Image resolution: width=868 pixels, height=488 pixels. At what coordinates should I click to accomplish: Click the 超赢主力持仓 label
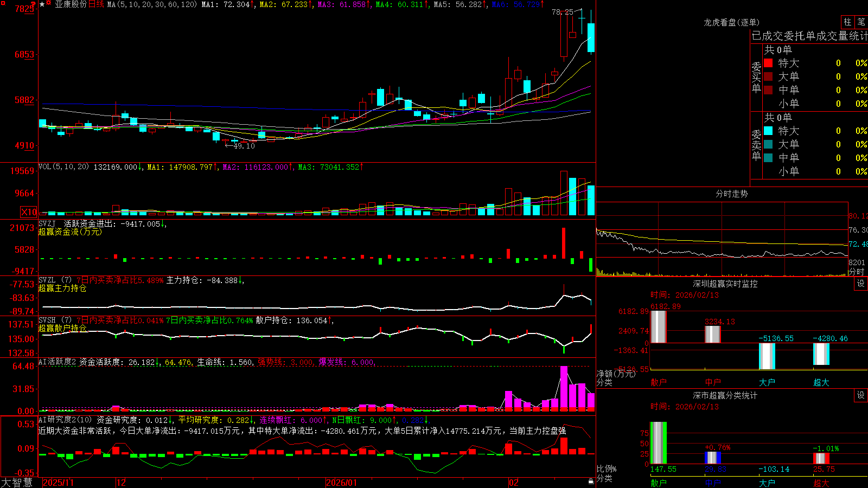click(x=62, y=288)
